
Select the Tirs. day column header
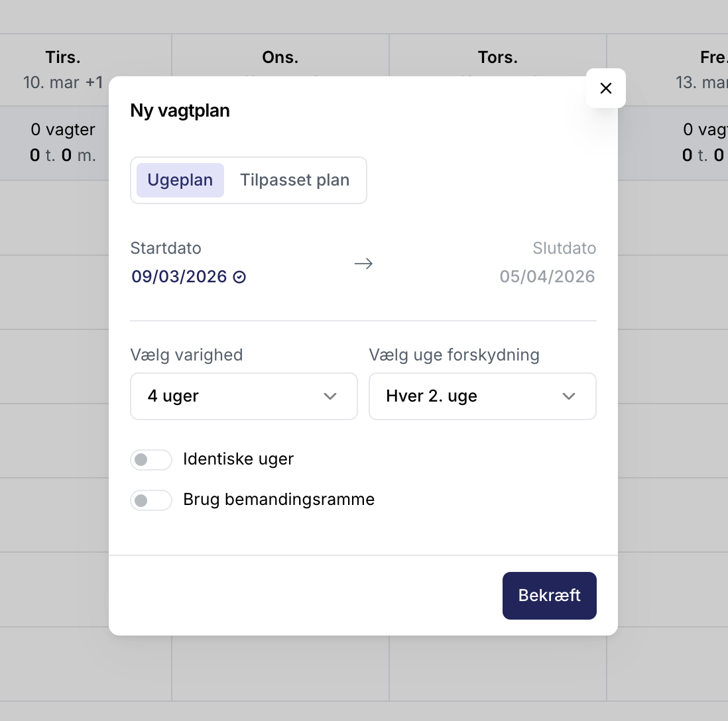pos(63,57)
